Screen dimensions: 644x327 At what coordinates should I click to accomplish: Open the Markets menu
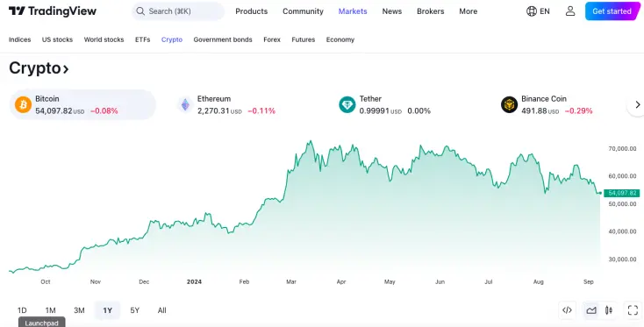point(353,11)
